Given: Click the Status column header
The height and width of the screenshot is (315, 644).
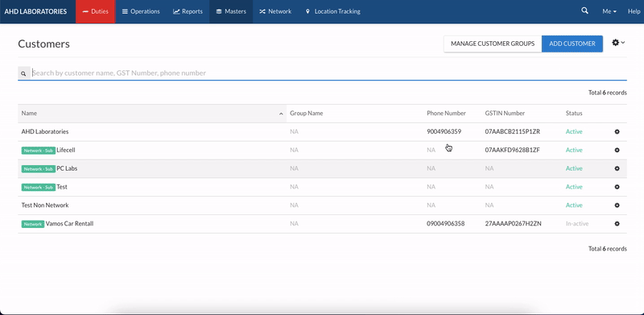Looking at the screenshot, I should click(574, 113).
